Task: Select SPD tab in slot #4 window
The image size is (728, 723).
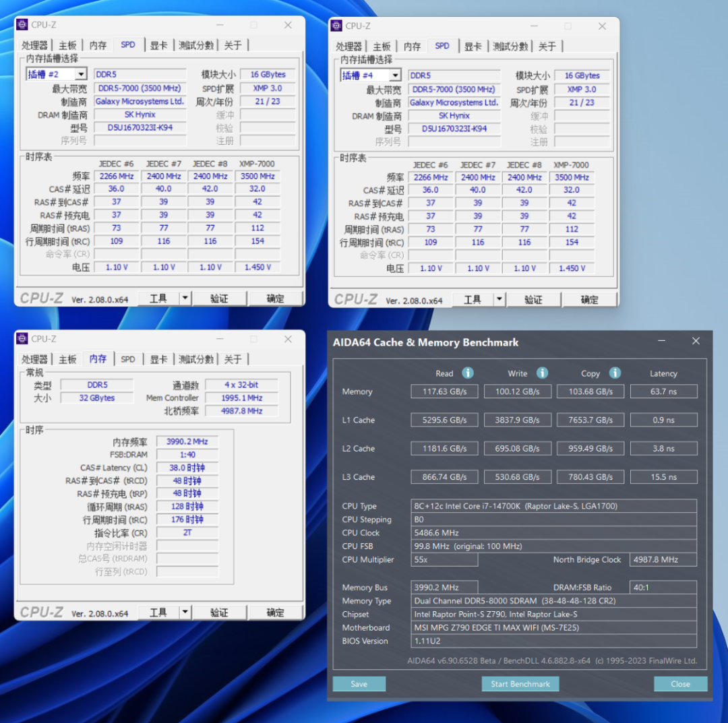Action: 442,45
